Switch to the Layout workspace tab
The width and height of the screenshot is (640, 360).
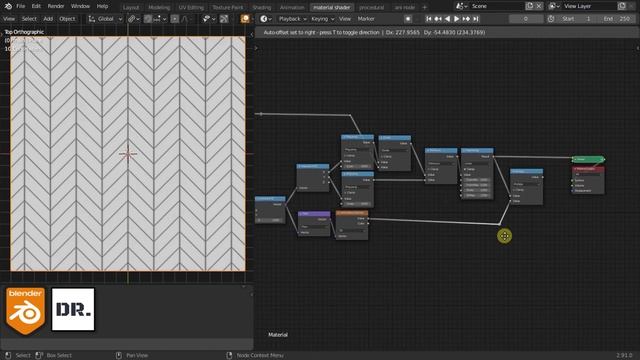[131, 7]
